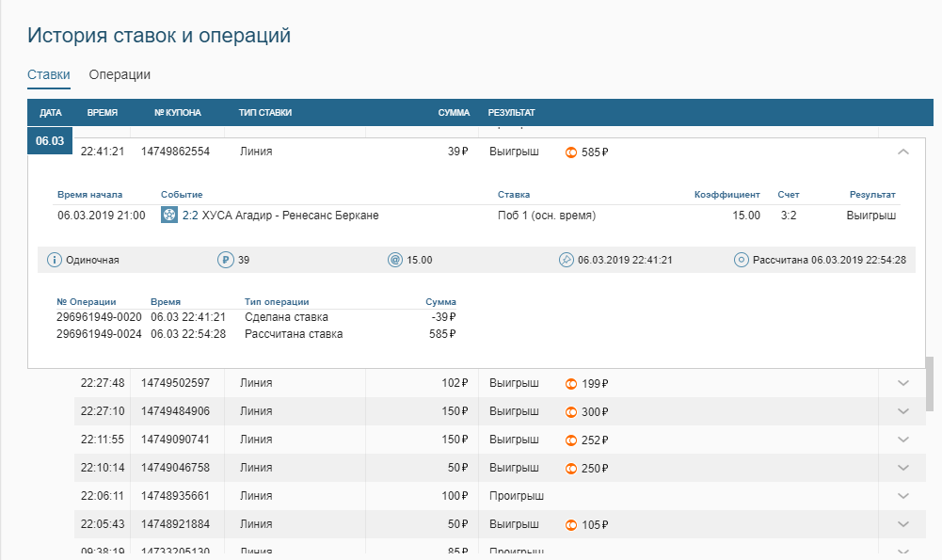Click the ruble icon beside amount 39
The image size is (942, 560).
[x=225, y=260]
